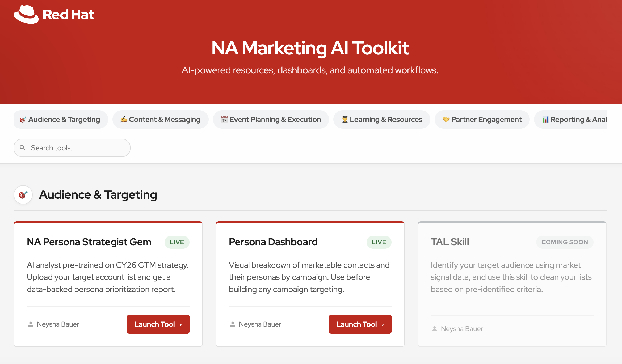Click the magnifier icon in search box
The height and width of the screenshot is (364, 622).
(23, 148)
